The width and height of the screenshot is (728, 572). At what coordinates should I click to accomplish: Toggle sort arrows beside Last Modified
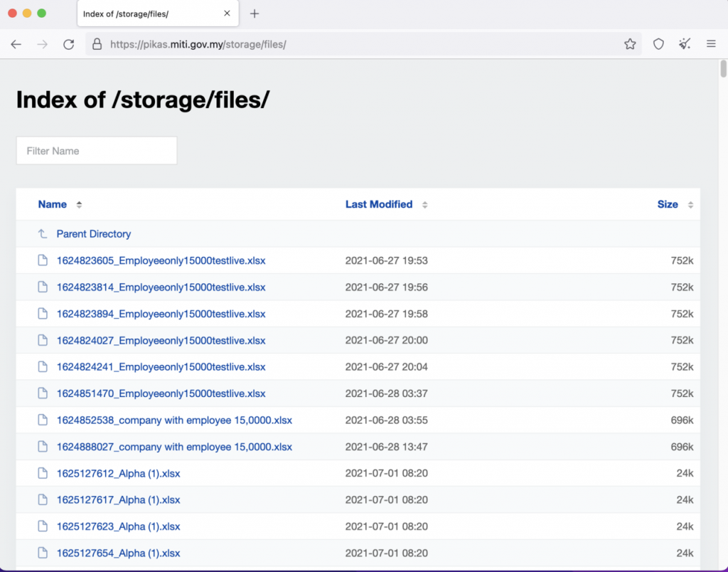click(424, 205)
